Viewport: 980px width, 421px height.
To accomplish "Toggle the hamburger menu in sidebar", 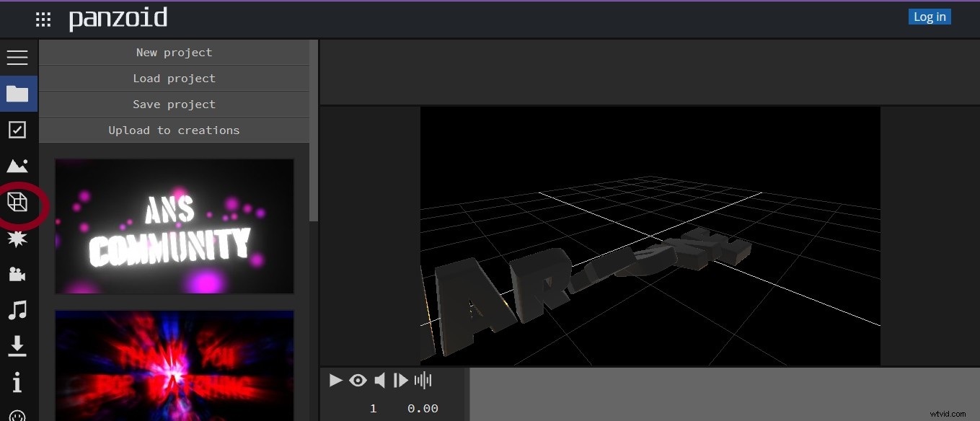I will click(17, 58).
